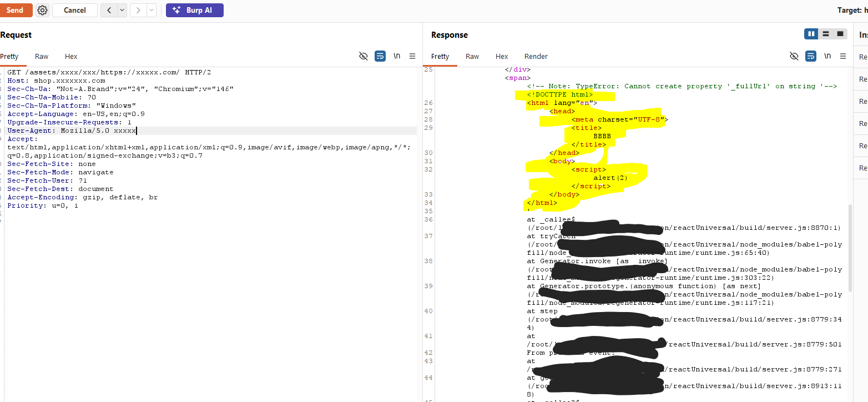Toggle word wrap in Response panel
The height and width of the screenshot is (402, 868).
811,56
